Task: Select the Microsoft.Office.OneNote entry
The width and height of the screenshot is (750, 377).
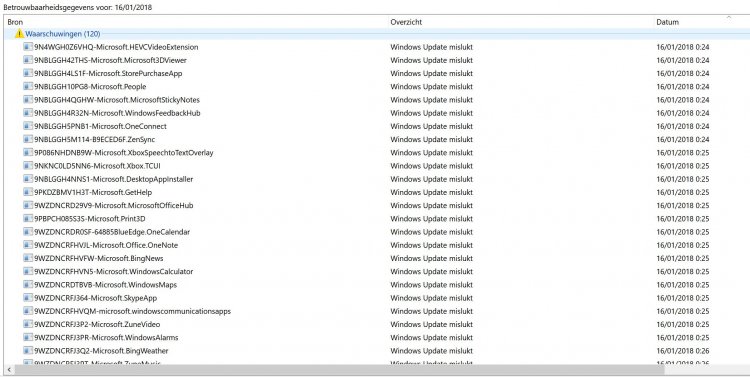Action: (375, 245)
